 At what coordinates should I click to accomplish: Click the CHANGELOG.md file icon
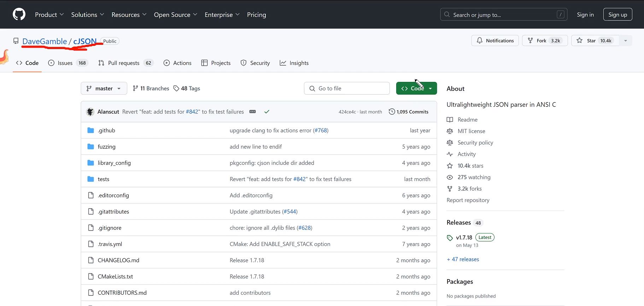(91, 260)
